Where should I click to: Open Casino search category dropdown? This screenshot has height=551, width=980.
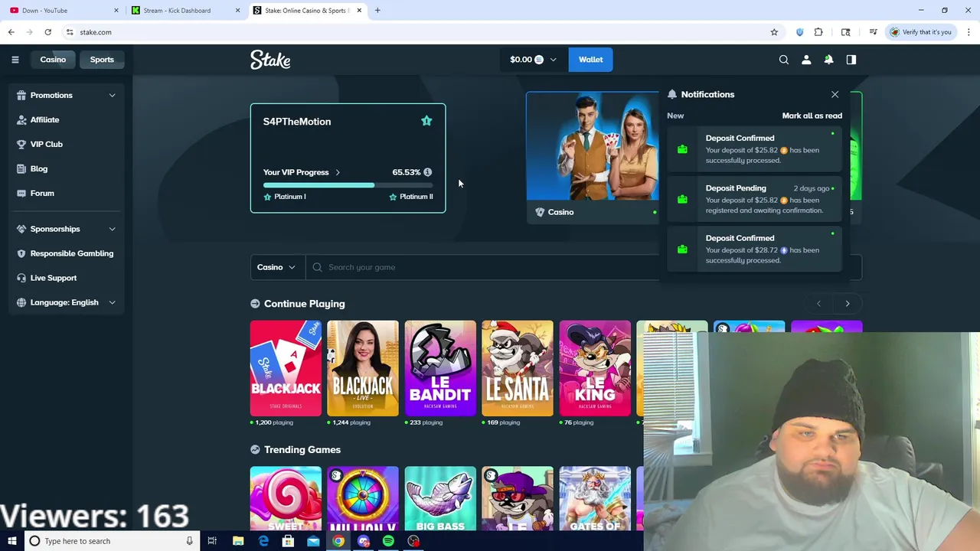pyautogui.click(x=276, y=267)
